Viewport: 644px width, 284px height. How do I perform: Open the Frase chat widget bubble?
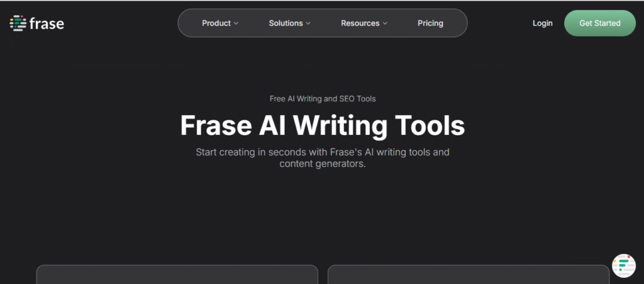coord(623,265)
